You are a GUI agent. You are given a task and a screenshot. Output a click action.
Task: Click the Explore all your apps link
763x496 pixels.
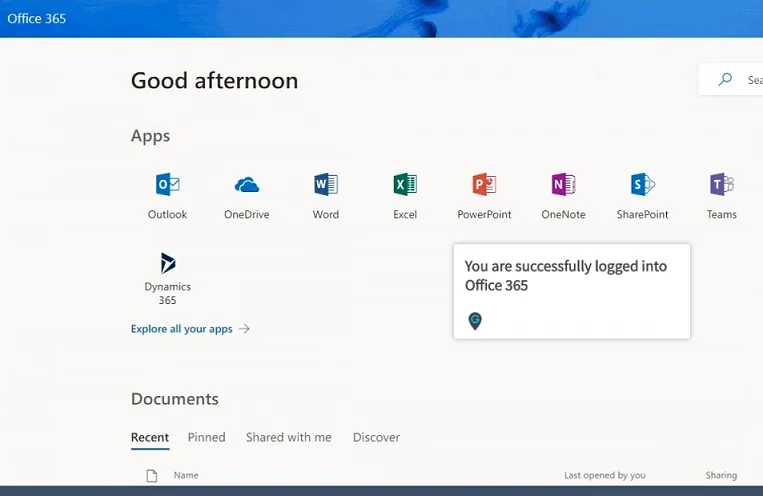(x=190, y=329)
